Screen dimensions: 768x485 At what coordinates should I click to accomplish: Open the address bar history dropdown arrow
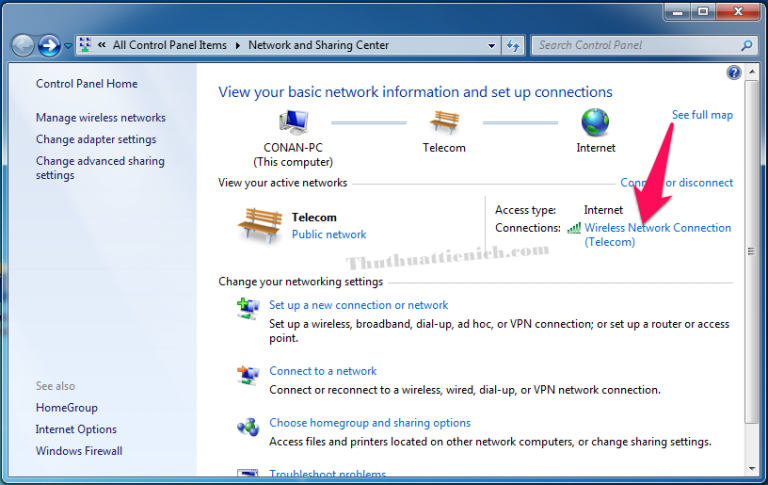point(491,45)
